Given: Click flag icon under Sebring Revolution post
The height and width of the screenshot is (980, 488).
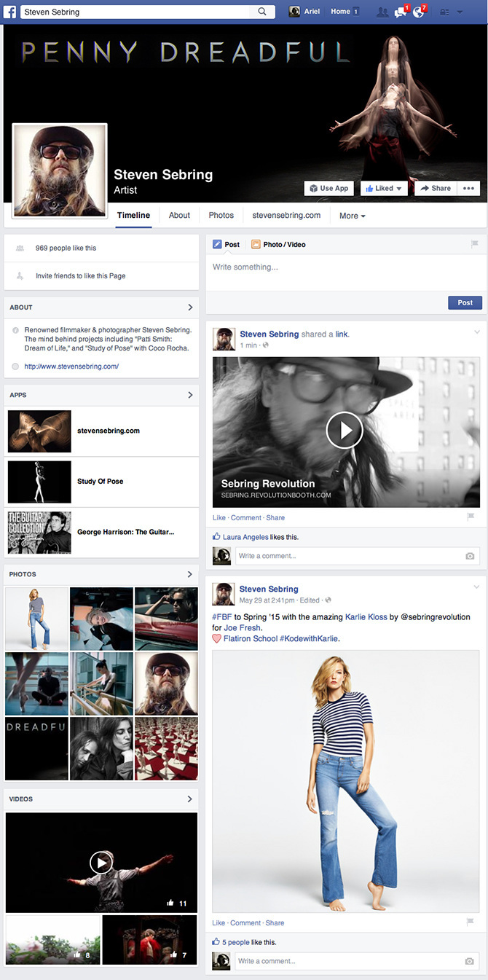Looking at the screenshot, I should (471, 517).
